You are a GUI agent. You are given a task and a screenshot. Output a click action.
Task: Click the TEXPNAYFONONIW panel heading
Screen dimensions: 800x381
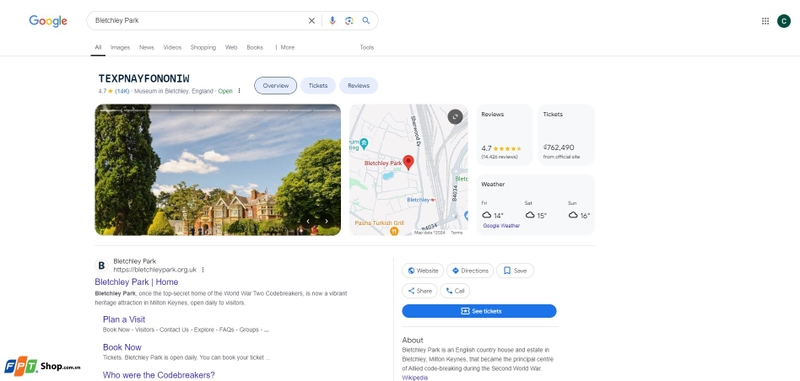pyautogui.click(x=144, y=79)
